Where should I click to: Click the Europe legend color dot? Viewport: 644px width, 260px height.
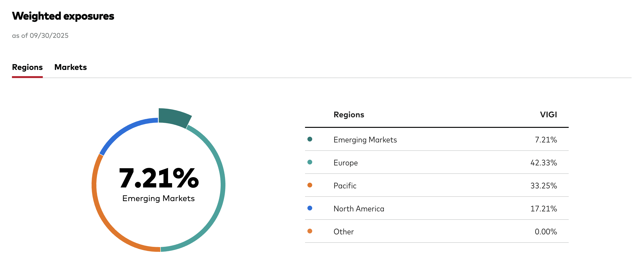coord(310,162)
